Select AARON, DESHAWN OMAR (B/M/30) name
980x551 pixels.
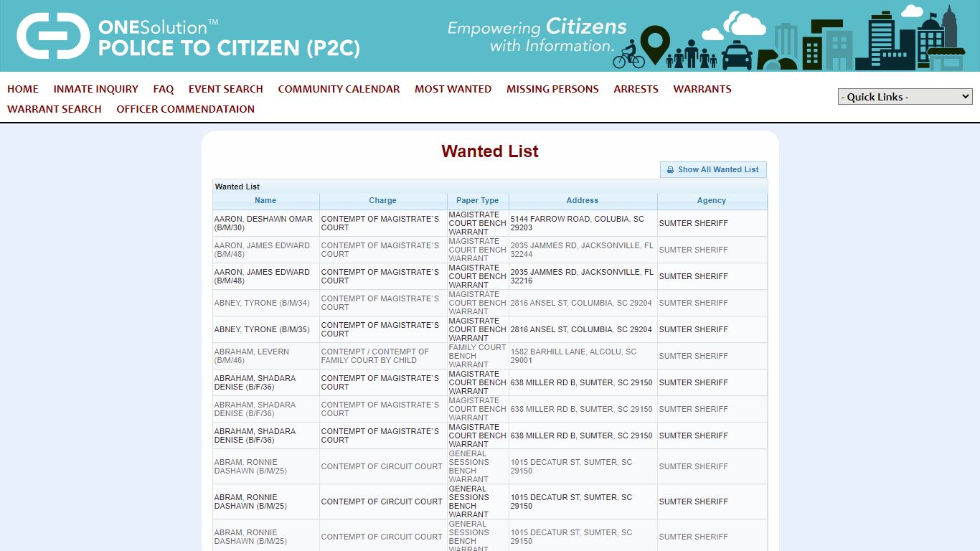tap(263, 223)
